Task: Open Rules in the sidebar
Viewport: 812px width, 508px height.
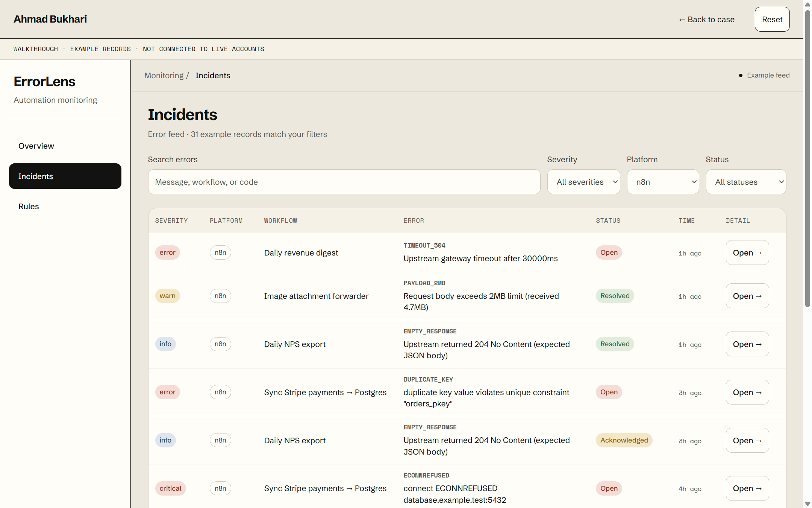Action: 65,207
